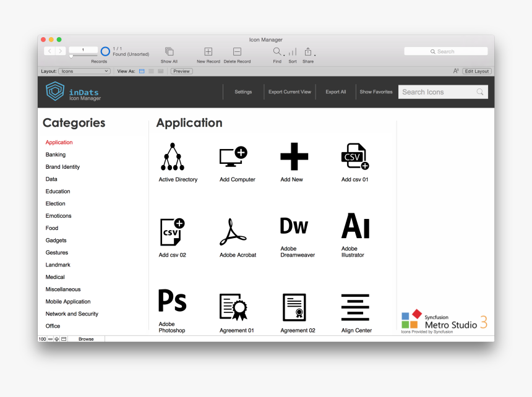Select the Application category
The image size is (532, 397).
click(x=59, y=142)
